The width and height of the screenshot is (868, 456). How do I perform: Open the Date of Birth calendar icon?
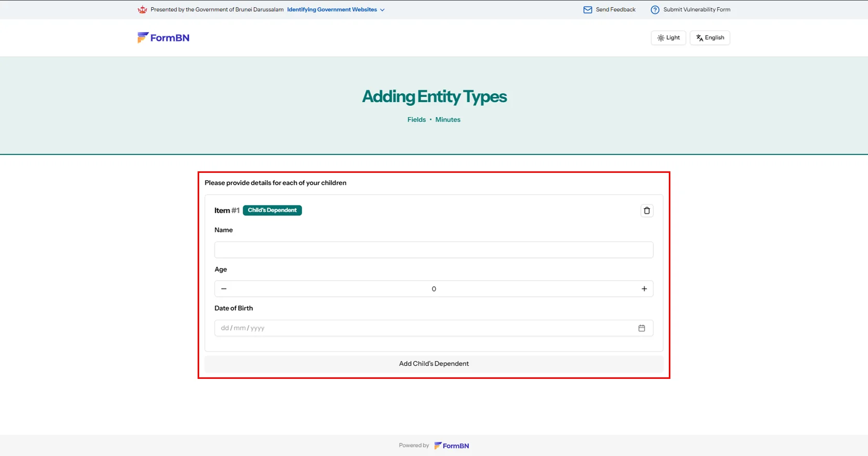(641, 328)
